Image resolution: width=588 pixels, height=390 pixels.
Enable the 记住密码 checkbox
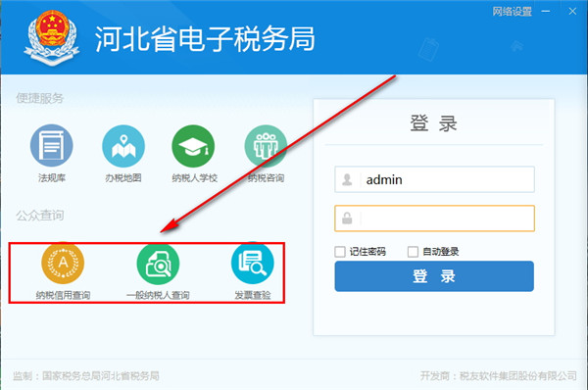[x=340, y=252]
